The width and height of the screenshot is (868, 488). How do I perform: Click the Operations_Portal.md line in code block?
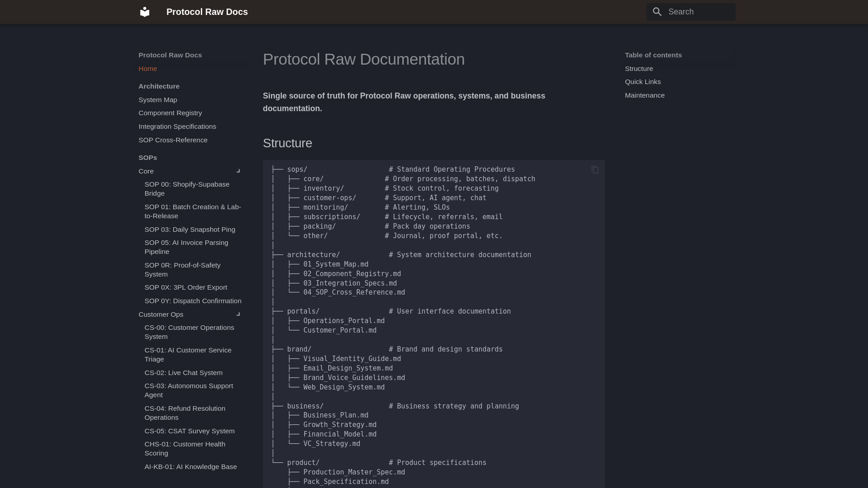[344, 321]
